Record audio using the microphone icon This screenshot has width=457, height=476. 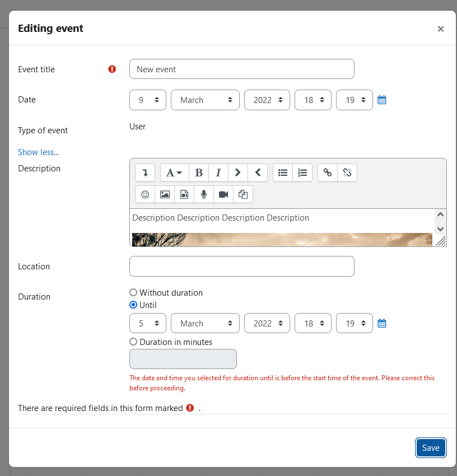click(x=204, y=194)
